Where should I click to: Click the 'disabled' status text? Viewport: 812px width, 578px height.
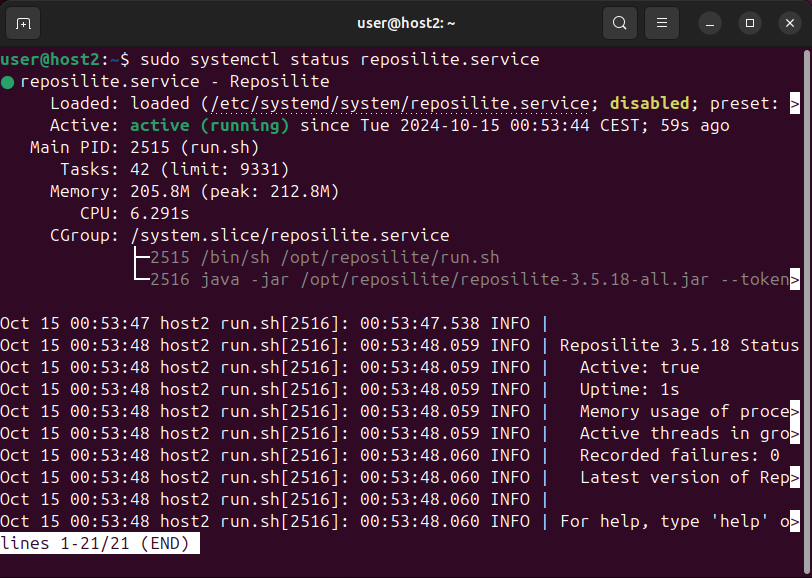[x=649, y=104]
